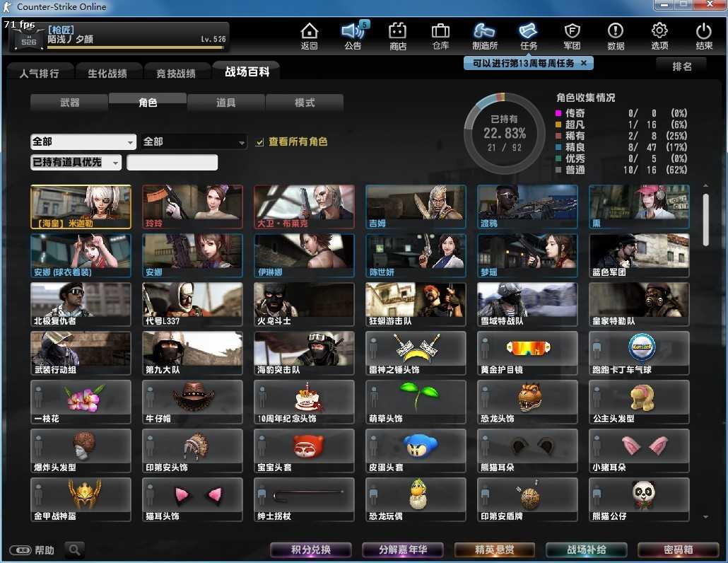Viewport: 728px width, 563px height.
Task: Select the 皮蛋头套 blue mask item
Action: click(416, 451)
